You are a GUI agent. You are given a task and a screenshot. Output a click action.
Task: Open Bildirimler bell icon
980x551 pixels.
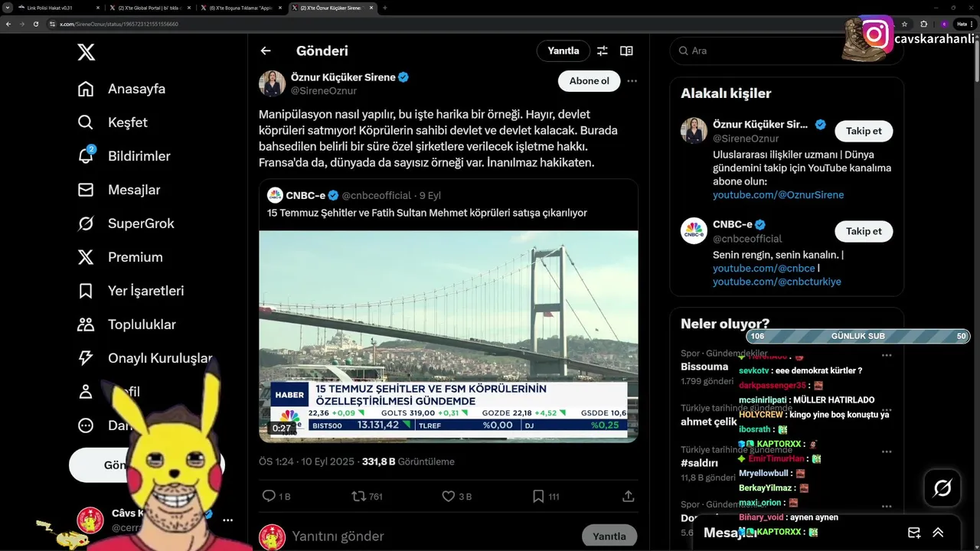(x=86, y=156)
